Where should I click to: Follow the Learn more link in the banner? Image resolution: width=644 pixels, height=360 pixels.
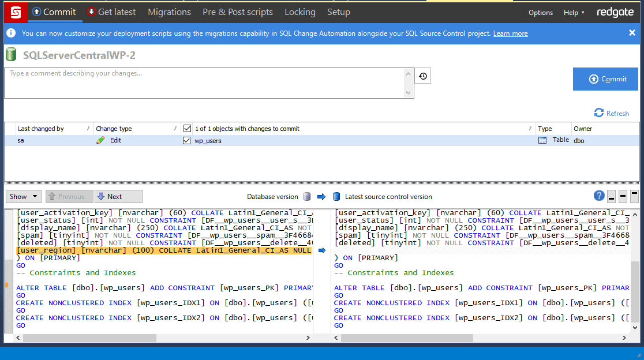point(510,33)
